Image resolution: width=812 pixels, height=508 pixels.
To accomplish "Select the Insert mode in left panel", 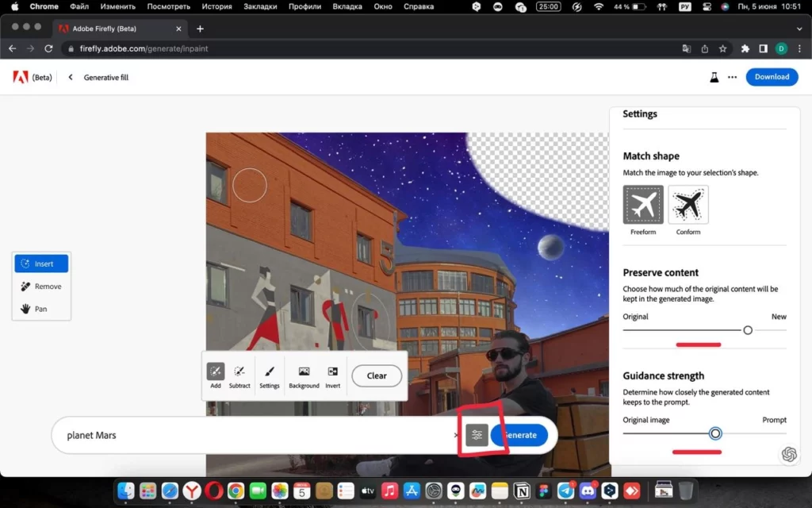I will pos(41,263).
